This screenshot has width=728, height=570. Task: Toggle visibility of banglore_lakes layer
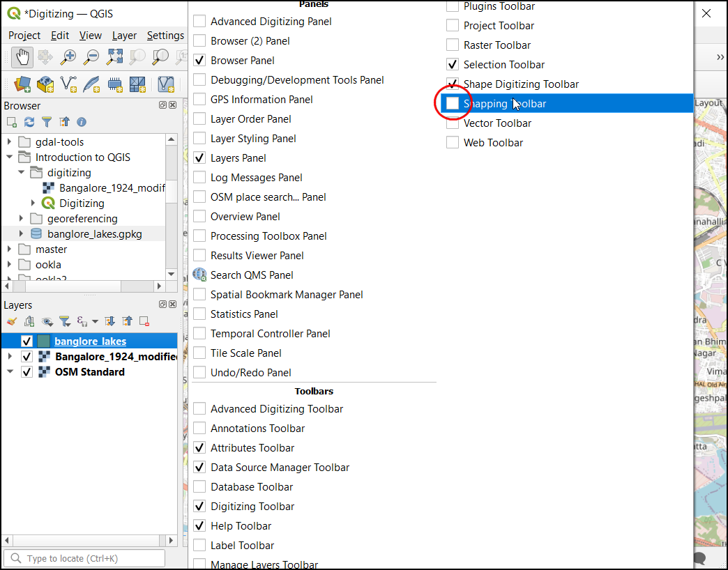(26, 341)
